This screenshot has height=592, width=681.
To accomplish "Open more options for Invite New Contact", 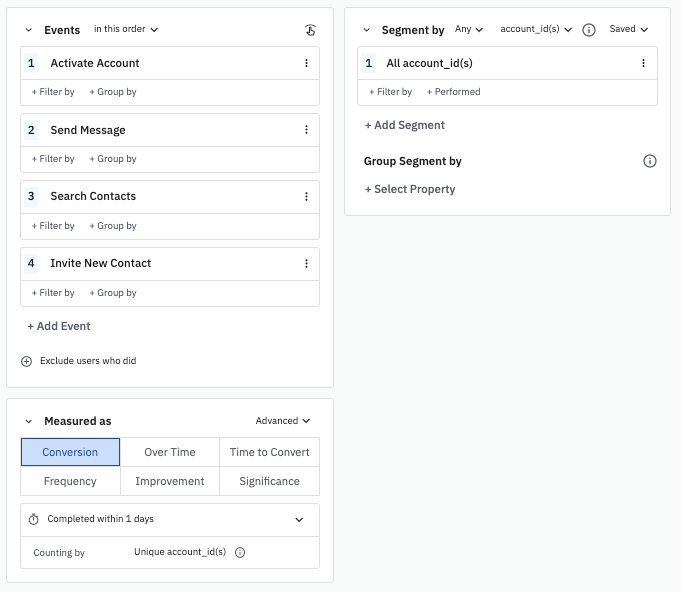I will click(306, 264).
